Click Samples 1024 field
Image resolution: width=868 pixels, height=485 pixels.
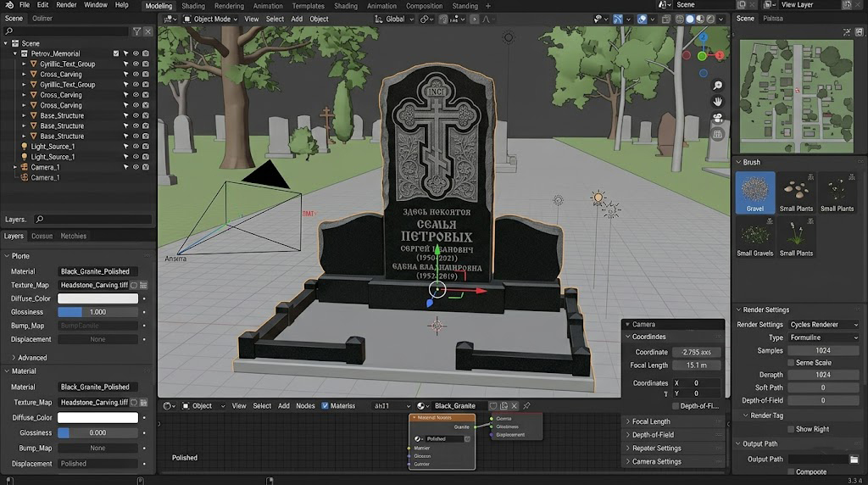pos(823,350)
